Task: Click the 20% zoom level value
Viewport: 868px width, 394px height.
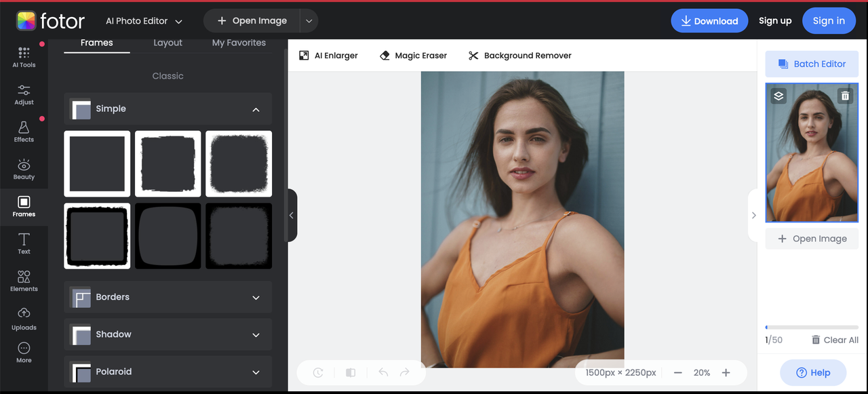Action: [702, 373]
